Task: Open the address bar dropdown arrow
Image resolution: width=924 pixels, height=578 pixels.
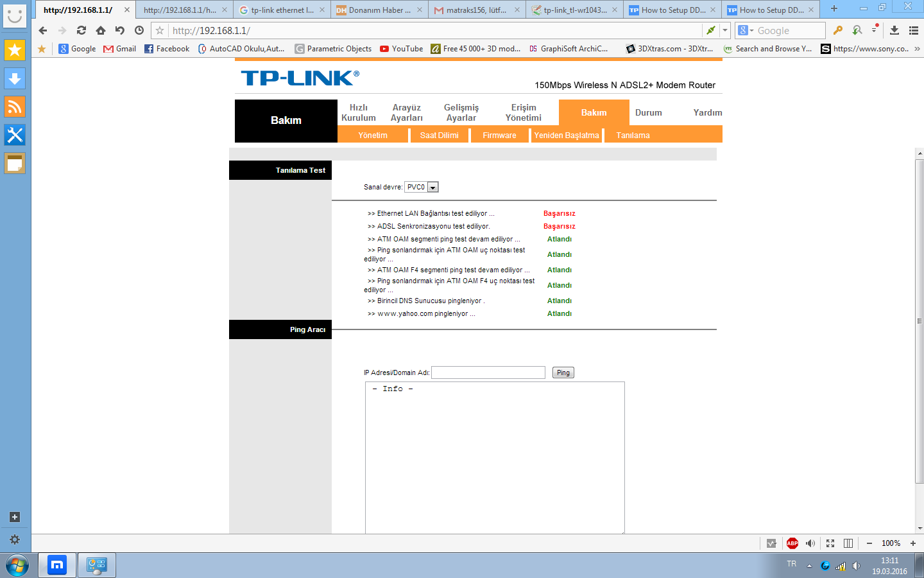Action: tap(725, 30)
